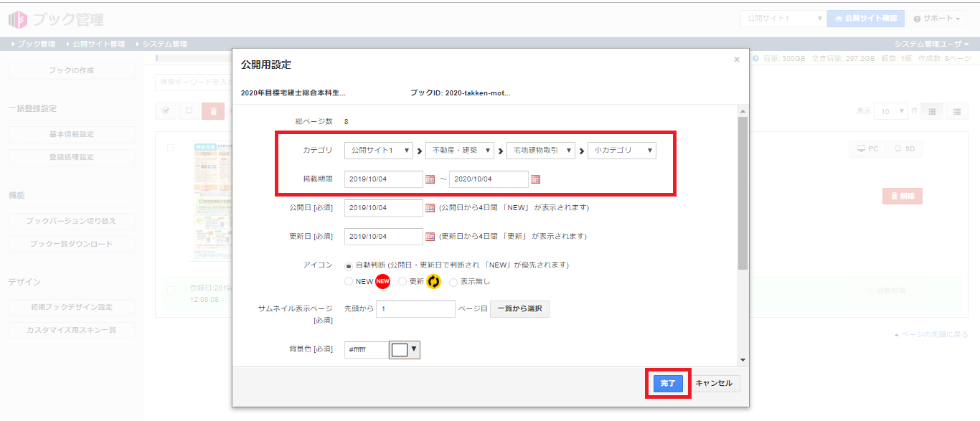Open calendar picker for 公開日
Image resolution: width=980 pixels, height=421 pixels.
430,208
